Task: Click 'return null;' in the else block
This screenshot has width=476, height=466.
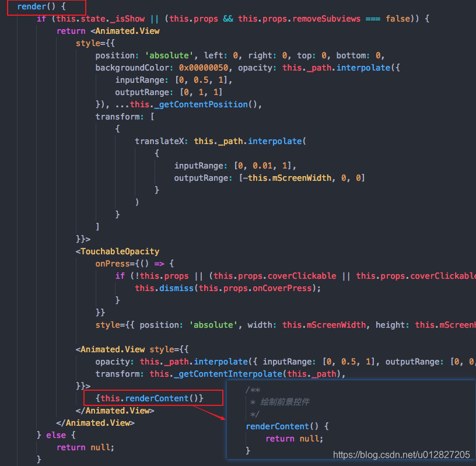Action: pyautogui.click(x=85, y=447)
